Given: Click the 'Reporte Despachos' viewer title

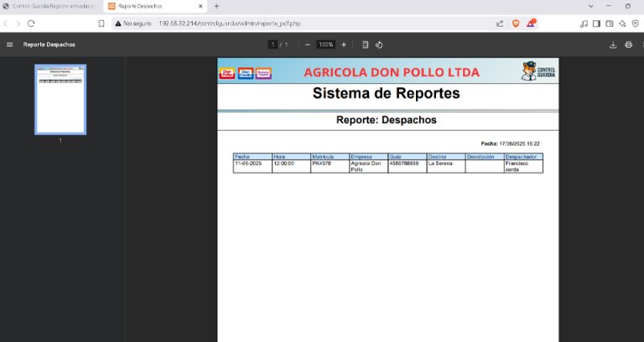Looking at the screenshot, I should pos(49,44).
